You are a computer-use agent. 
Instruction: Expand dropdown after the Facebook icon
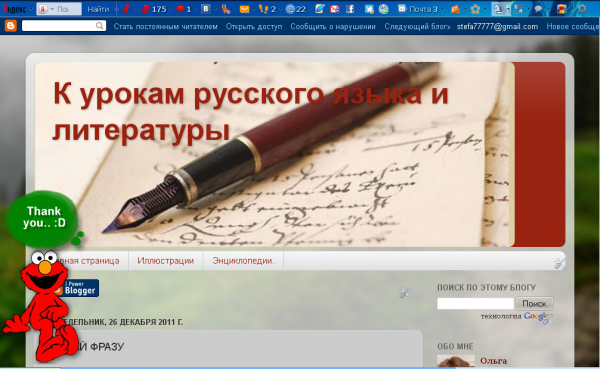[359, 9]
